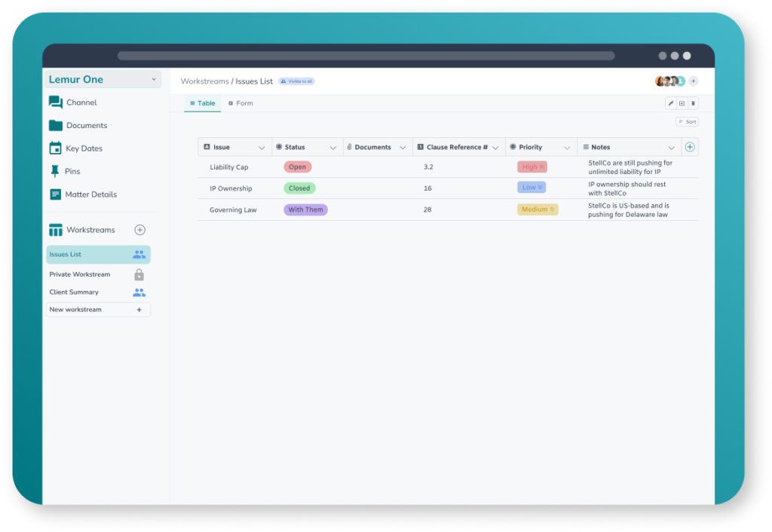772x532 pixels.
Task: Click the trash delete icon above table
Action: tap(694, 103)
